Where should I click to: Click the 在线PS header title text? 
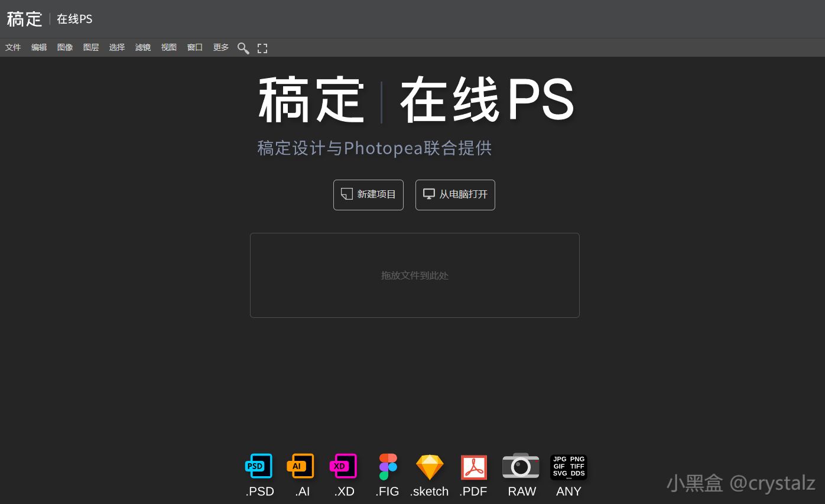(74, 19)
